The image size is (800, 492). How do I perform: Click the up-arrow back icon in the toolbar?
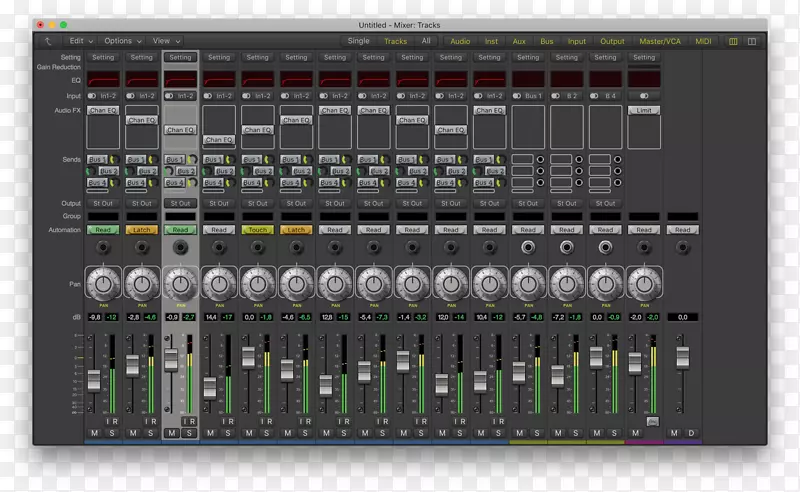click(47, 42)
